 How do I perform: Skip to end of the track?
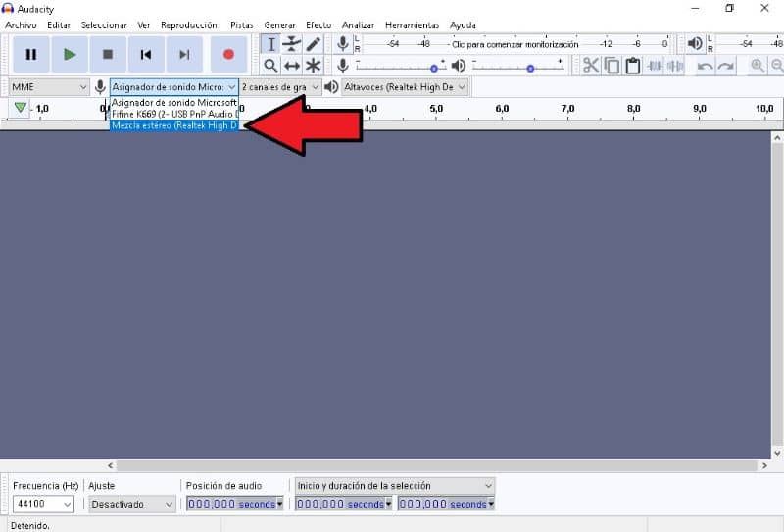coord(184,54)
